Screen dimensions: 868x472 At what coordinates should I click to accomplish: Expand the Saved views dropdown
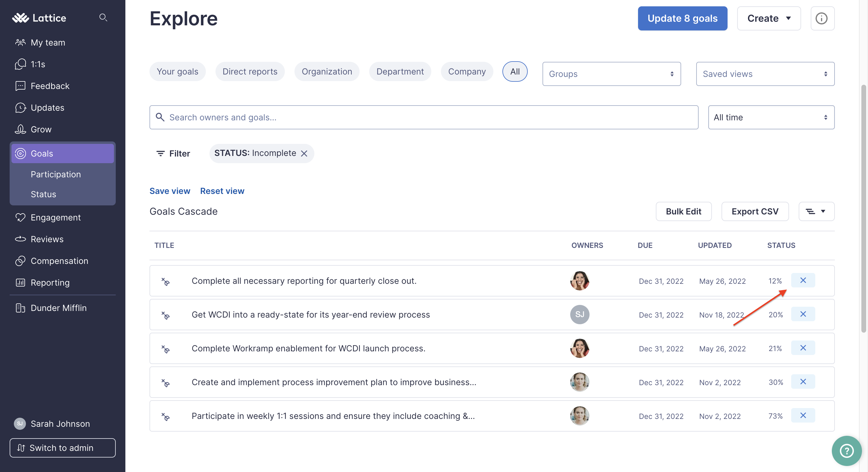click(x=765, y=74)
